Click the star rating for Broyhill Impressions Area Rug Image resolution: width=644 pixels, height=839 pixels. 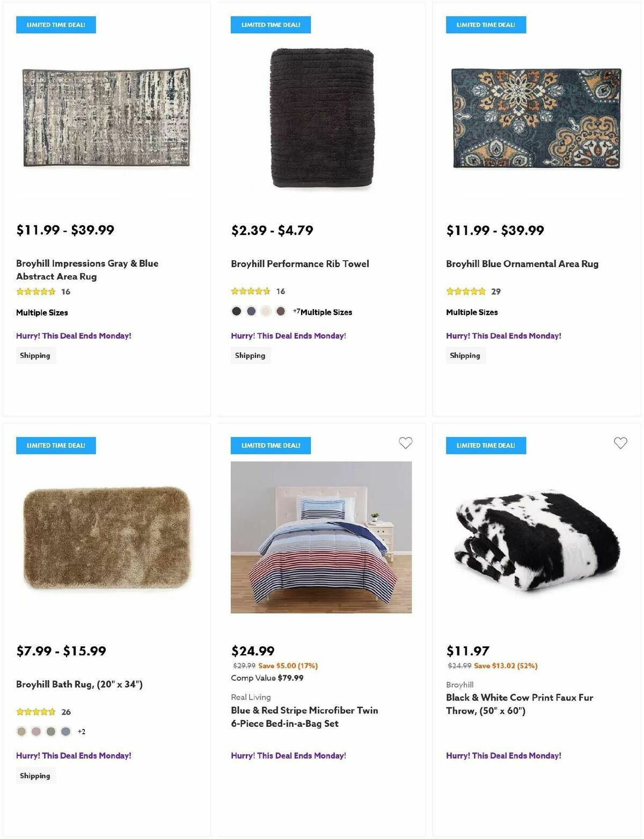[x=35, y=291]
